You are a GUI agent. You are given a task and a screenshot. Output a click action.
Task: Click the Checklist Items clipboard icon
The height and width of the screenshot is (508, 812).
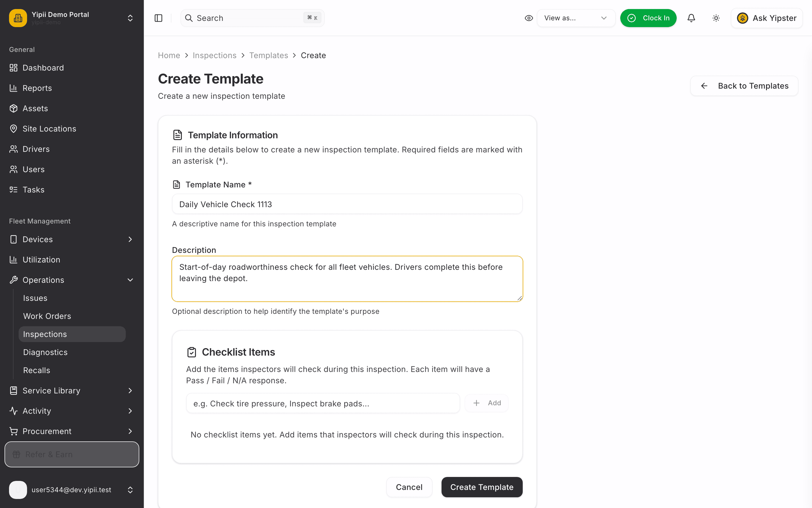click(192, 352)
